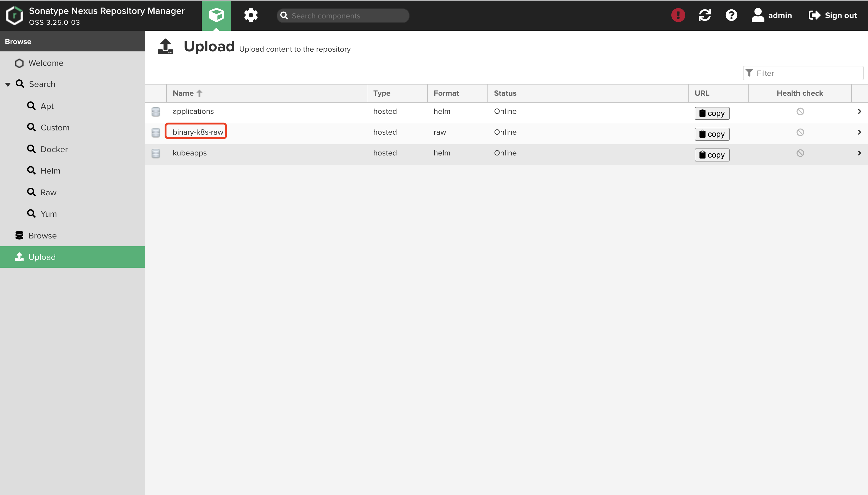The image size is (868, 495).
Task: Click the red system status alert icon
Action: (678, 15)
